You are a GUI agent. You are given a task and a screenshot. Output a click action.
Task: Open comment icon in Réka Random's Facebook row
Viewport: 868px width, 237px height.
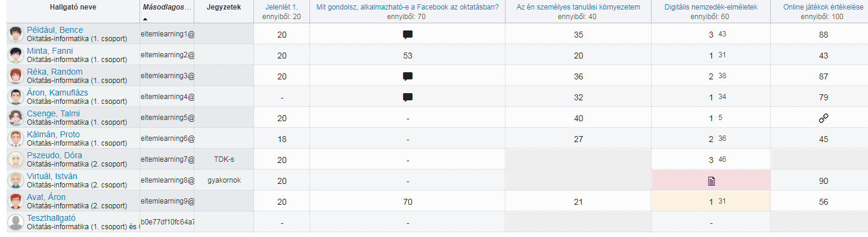coord(408,76)
